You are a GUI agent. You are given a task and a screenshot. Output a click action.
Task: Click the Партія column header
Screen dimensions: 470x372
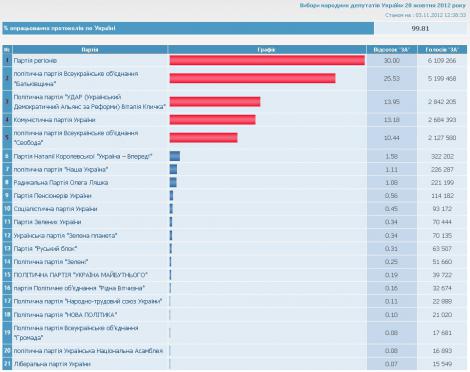[90, 50]
